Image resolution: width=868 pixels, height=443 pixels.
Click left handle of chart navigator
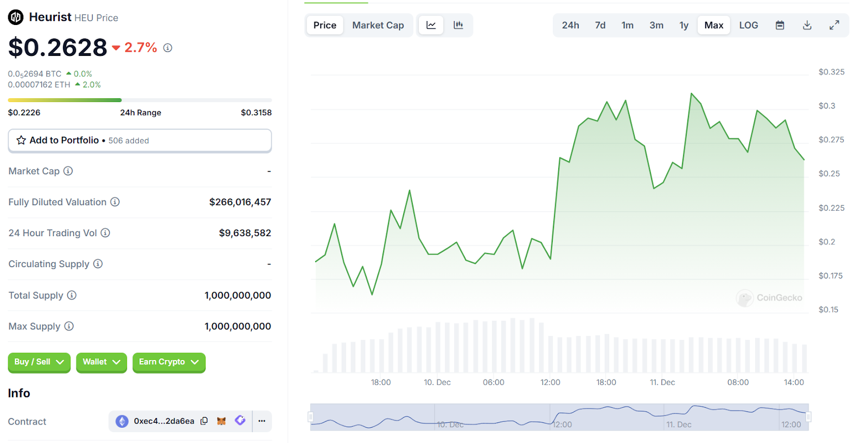(x=311, y=417)
